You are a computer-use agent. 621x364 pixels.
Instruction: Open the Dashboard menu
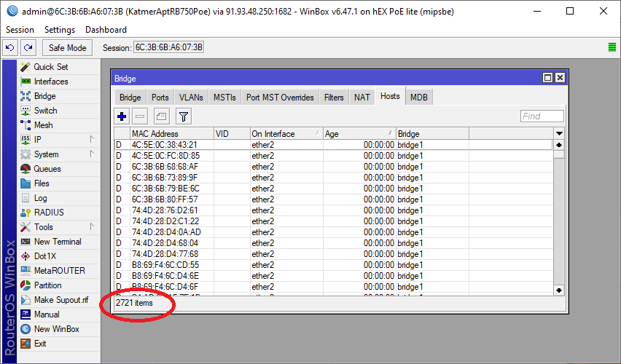point(106,30)
